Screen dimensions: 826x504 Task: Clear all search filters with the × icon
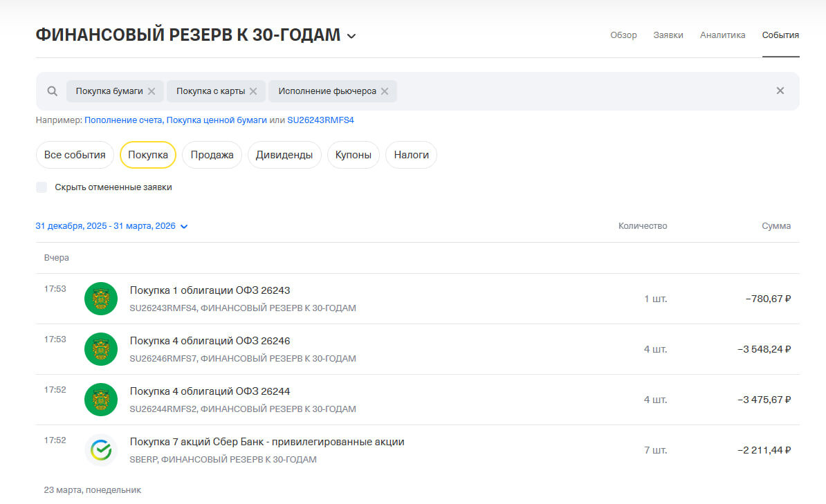(780, 91)
